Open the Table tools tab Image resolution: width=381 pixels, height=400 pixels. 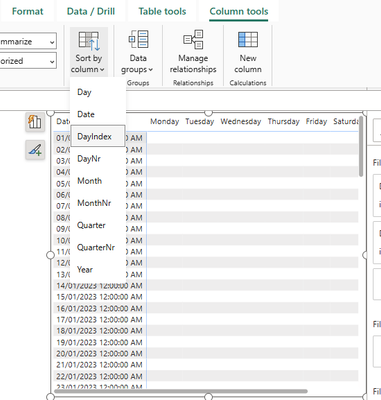click(162, 11)
